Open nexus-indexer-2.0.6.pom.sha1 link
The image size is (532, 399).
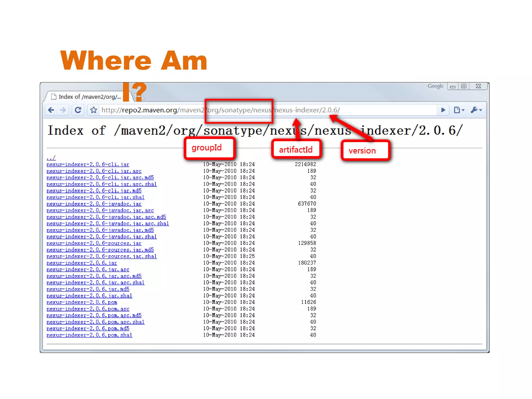(89, 335)
